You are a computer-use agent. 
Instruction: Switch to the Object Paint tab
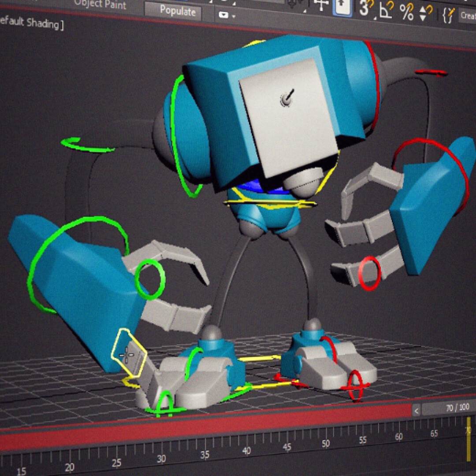pos(100,5)
